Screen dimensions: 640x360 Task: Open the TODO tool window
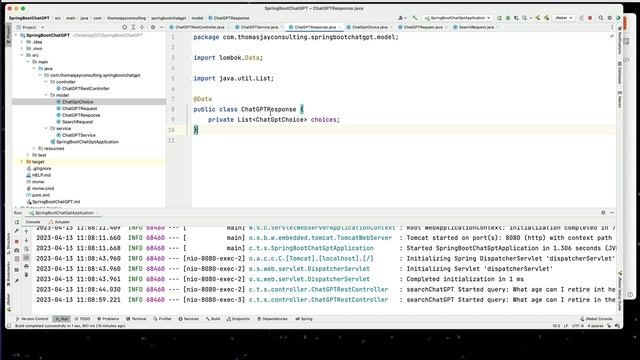[82, 319]
